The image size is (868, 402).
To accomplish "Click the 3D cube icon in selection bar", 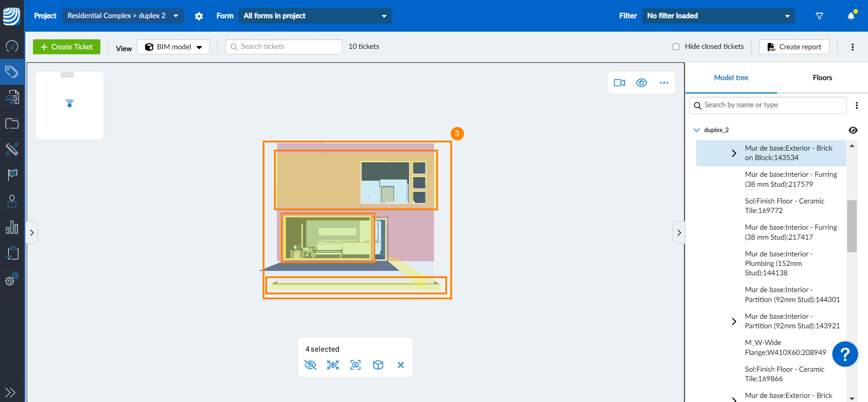I will [378, 365].
